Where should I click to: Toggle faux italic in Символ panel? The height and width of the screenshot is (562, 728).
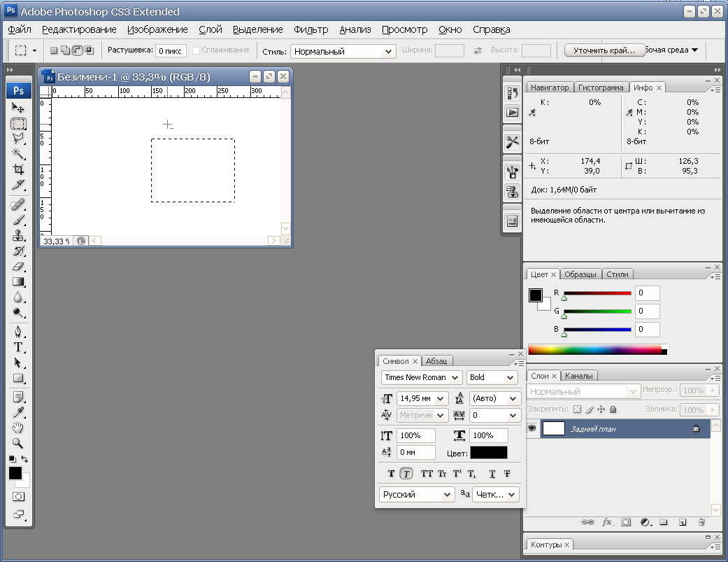(x=406, y=474)
